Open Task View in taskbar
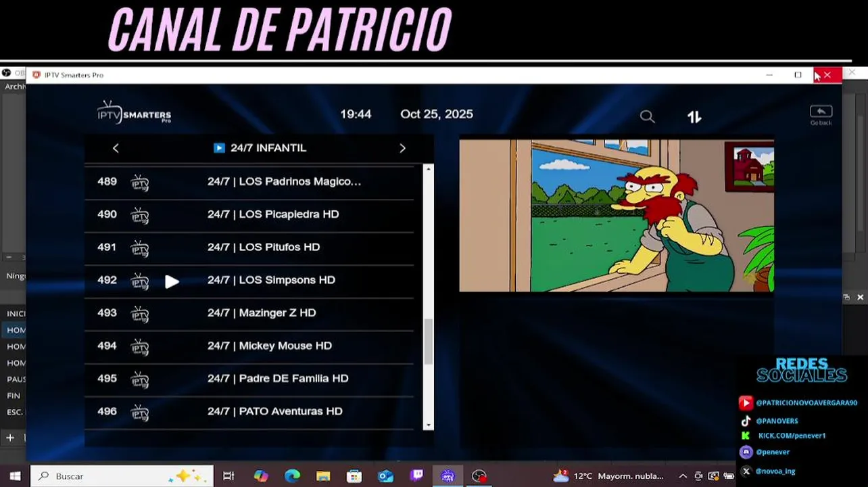Viewport: 868px width, 487px height. [228, 476]
